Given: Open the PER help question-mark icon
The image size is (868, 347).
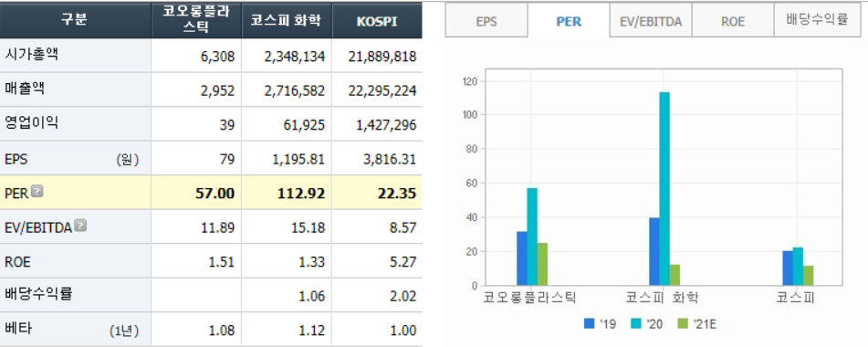Looking at the screenshot, I should coord(37,192).
